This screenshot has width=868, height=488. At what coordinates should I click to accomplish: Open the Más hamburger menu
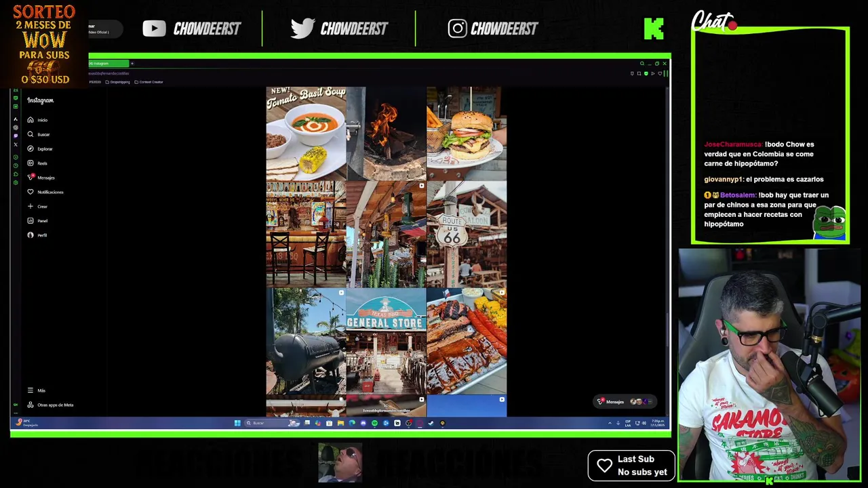click(x=31, y=390)
